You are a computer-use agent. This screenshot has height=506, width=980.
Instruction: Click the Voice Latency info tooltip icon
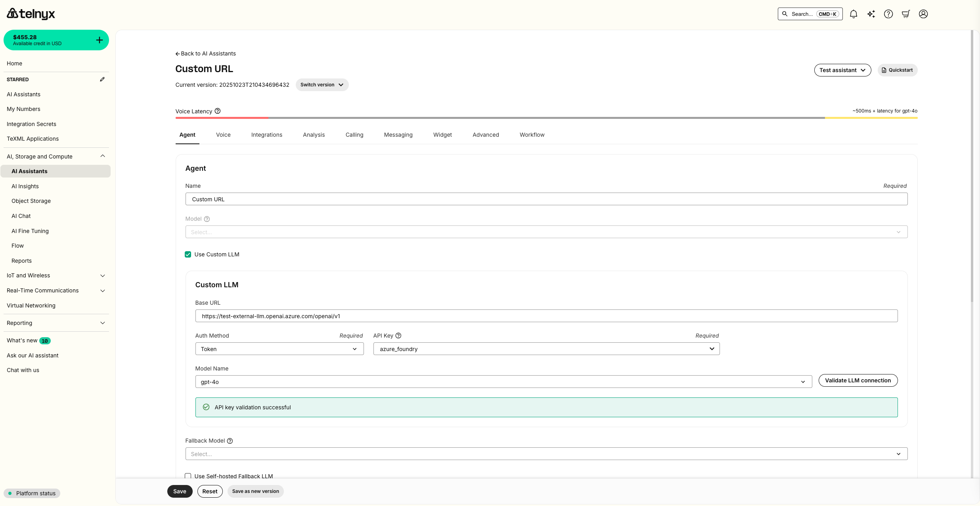tap(218, 111)
